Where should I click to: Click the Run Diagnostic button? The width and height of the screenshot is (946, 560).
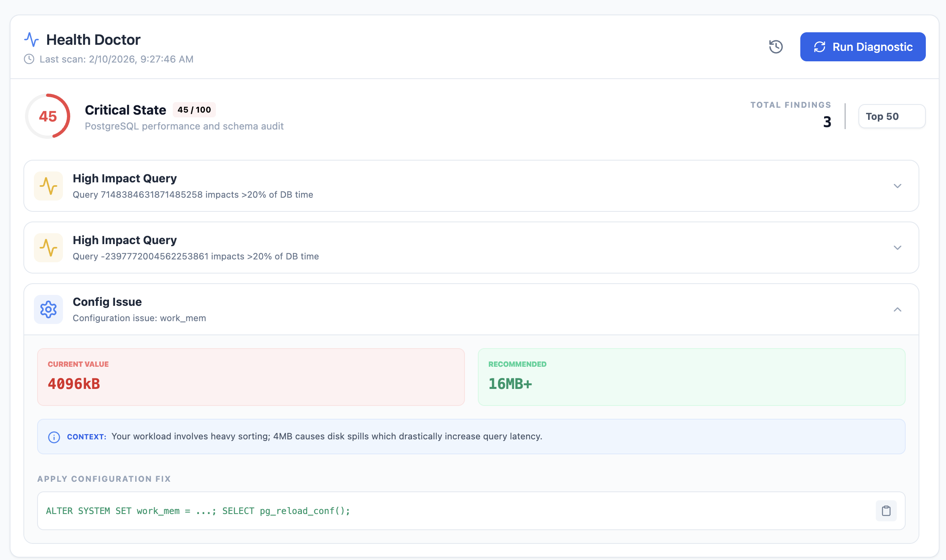coord(862,47)
